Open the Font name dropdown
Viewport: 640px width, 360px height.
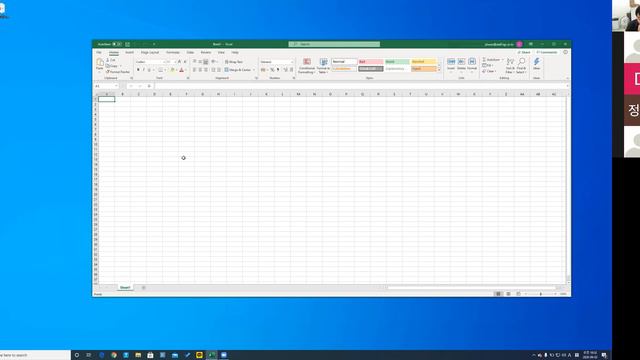(164, 62)
